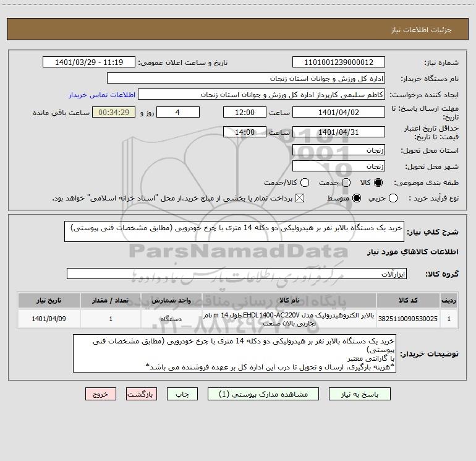
Task: Click the کد کالا column header
Action: click(x=408, y=301)
